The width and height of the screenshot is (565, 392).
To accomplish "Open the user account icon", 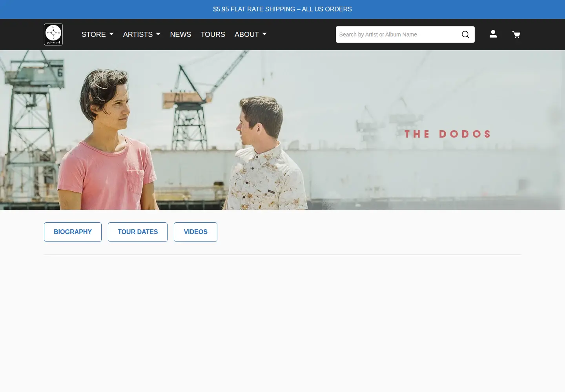I will (x=493, y=34).
